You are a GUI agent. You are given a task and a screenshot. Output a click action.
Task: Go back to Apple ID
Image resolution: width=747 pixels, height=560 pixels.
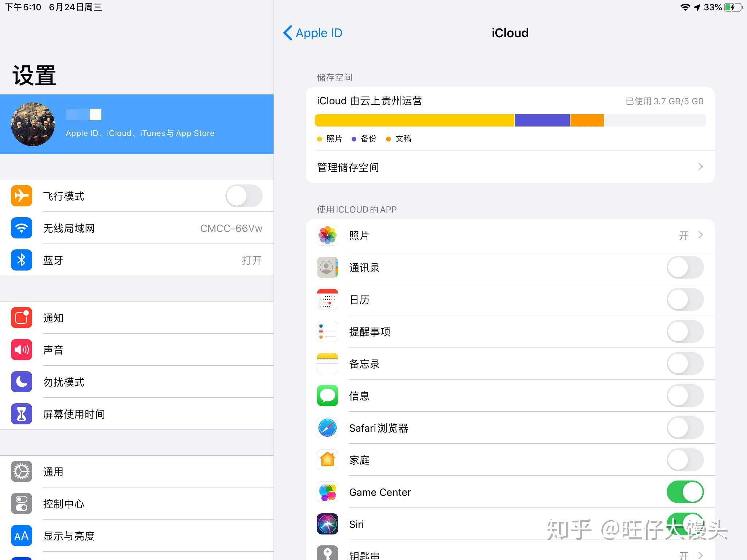pyautogui.click(x=313, y=33)
